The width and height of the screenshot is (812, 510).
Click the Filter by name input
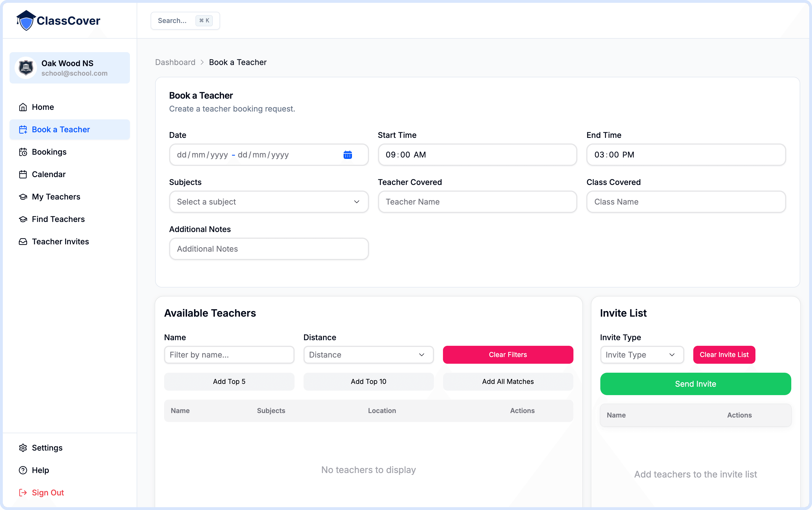click(229, 355)
